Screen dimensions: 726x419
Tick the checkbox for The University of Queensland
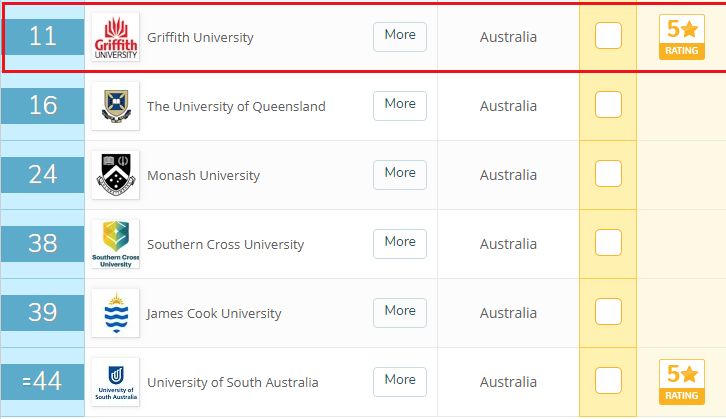click(608, 104)
